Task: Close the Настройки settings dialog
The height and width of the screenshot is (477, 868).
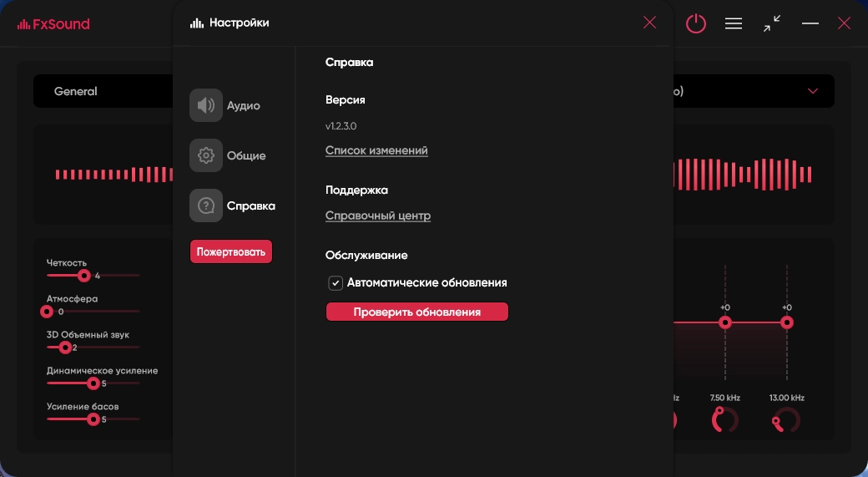Action: tap(650, 23)
